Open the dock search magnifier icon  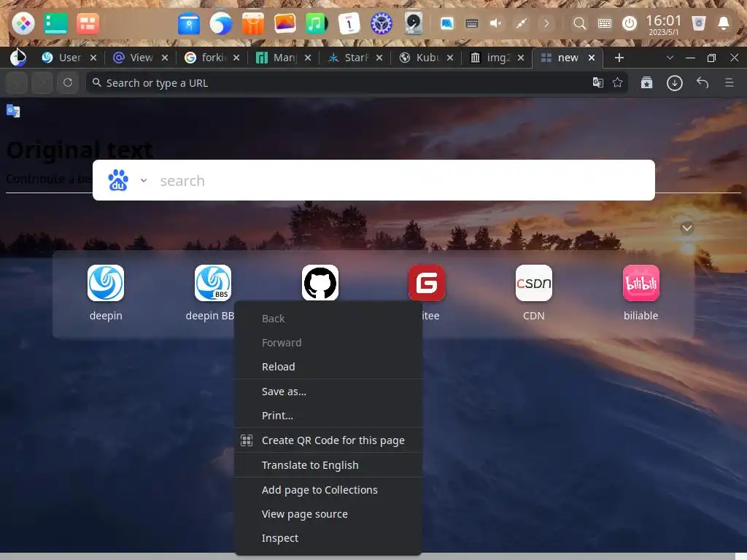click(x=579, y=23)
